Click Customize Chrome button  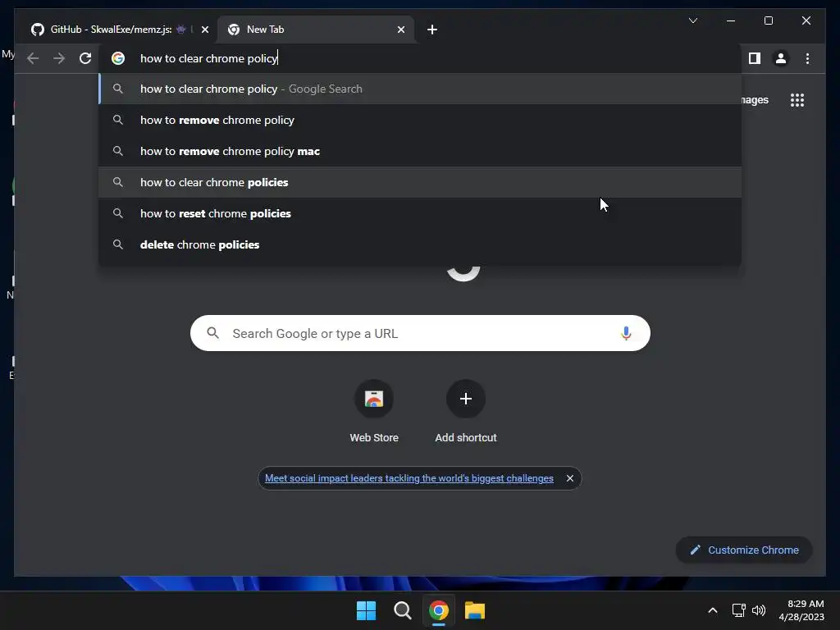pos(744,550)
